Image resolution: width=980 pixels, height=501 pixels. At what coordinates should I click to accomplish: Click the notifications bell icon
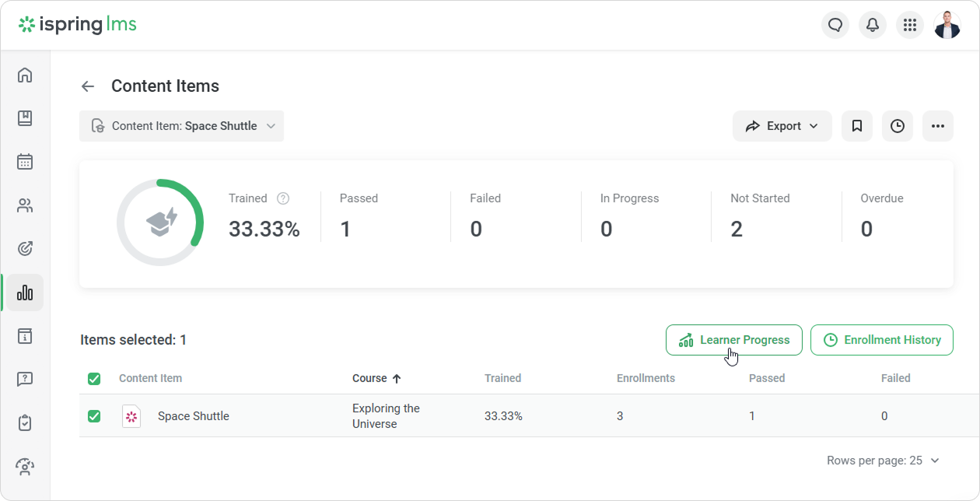[x=873, y=25]
